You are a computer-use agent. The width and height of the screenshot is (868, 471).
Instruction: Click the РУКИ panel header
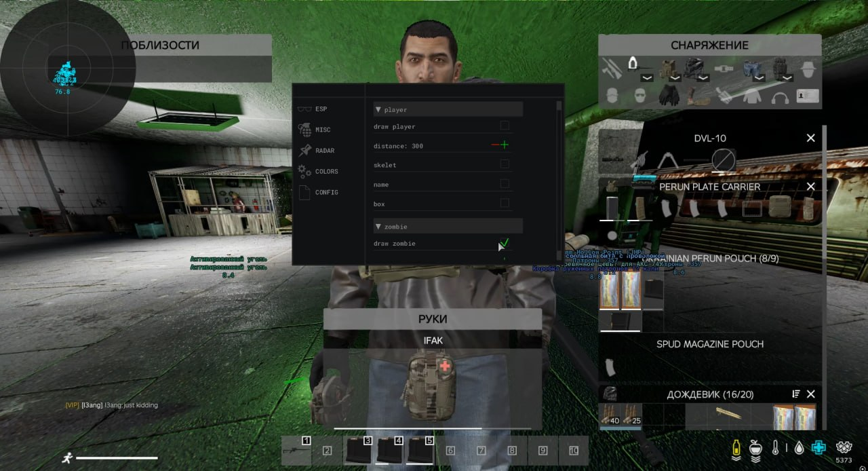(x=433, y=319)
